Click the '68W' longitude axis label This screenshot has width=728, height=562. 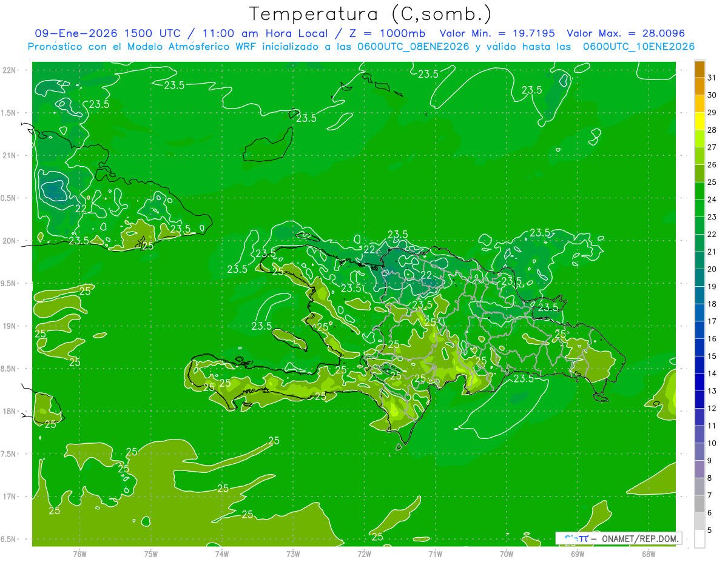(649, 554)
